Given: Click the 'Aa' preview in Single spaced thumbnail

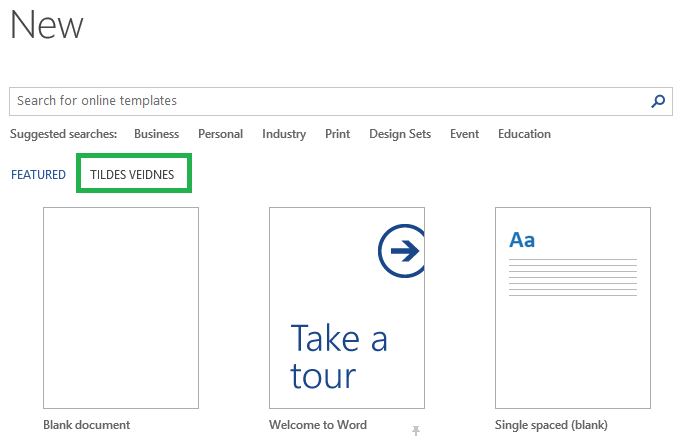Looking at the screenshot, I should click(522, 240).
